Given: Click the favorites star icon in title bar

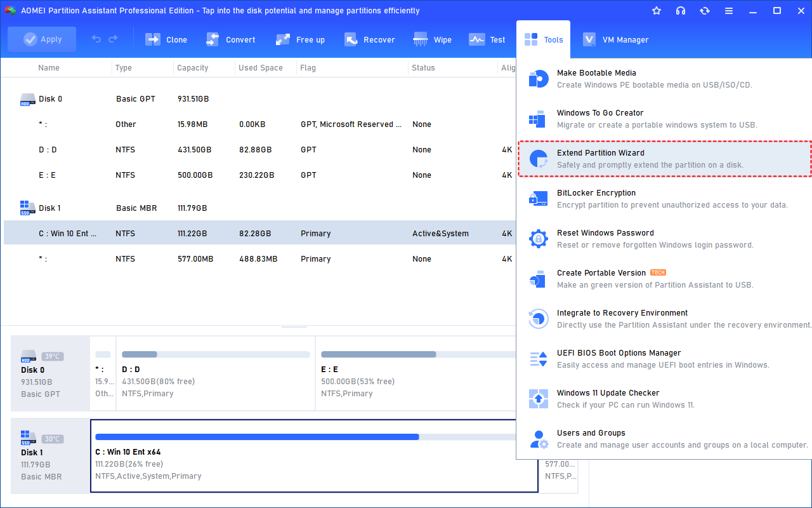Looking at the screenshot, I should 657,11.
